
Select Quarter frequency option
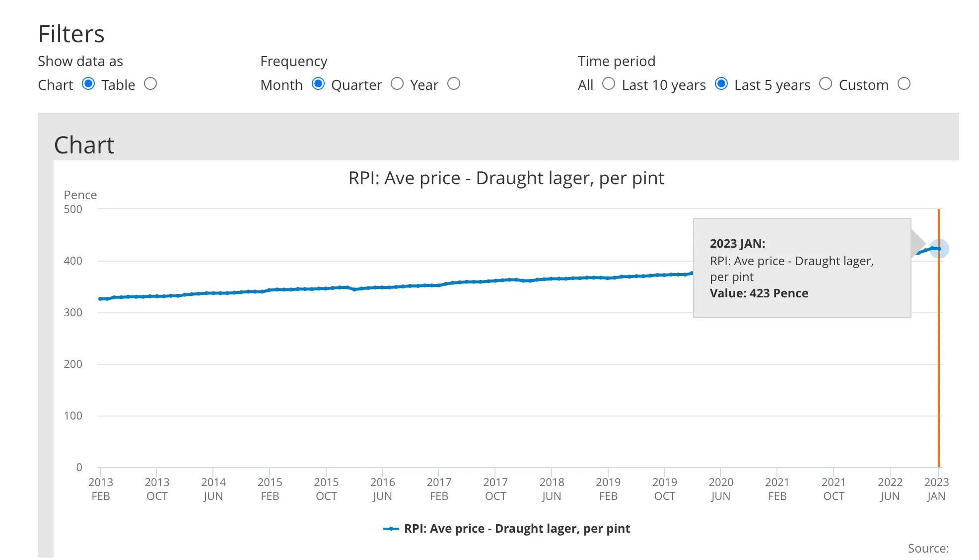pos(397,84)
